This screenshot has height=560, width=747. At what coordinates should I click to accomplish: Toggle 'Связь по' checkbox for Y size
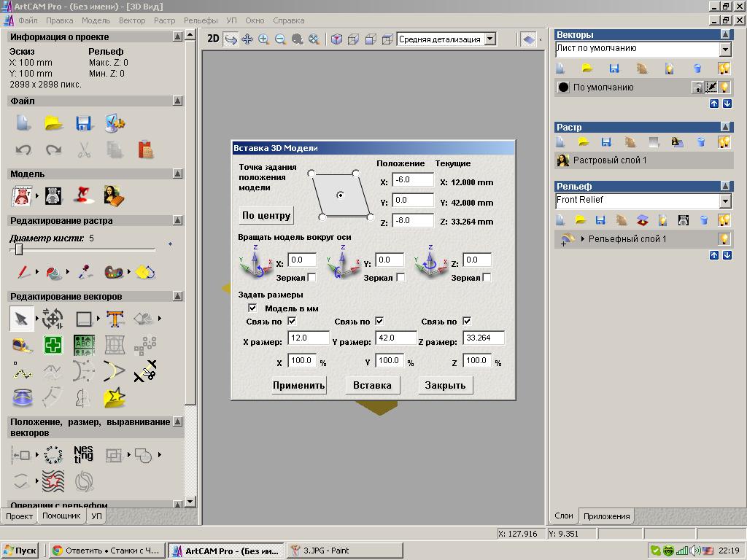(x=379, y=321)
